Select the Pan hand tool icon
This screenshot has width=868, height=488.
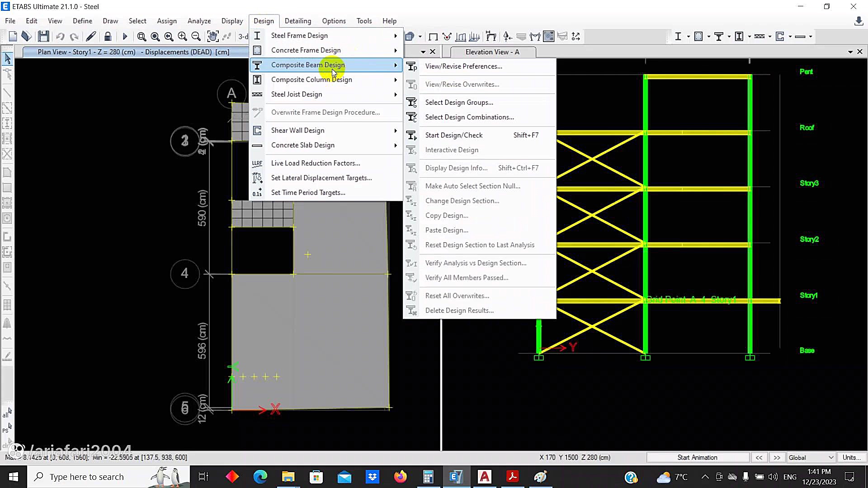212,37
